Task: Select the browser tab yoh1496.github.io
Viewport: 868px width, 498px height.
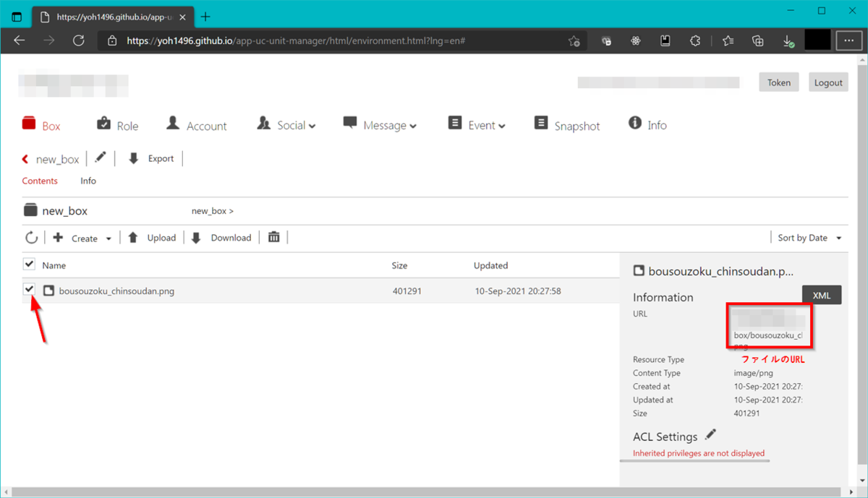Action: point(111,16)
